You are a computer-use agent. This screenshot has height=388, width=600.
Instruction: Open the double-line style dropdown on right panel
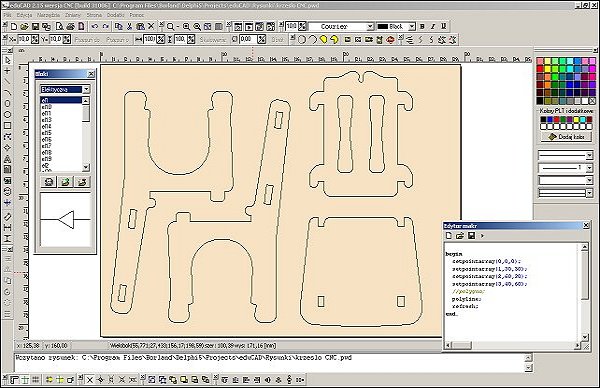[x=590, y=193]
